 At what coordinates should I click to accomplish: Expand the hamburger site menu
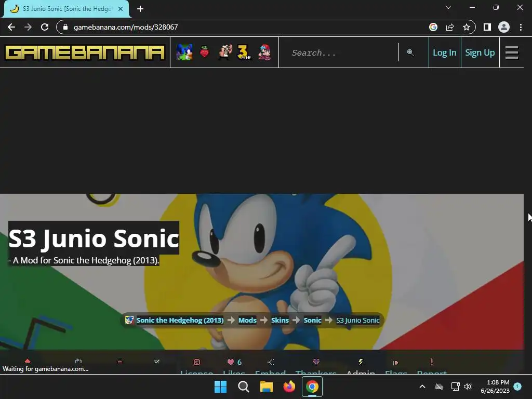coord(511,52)
